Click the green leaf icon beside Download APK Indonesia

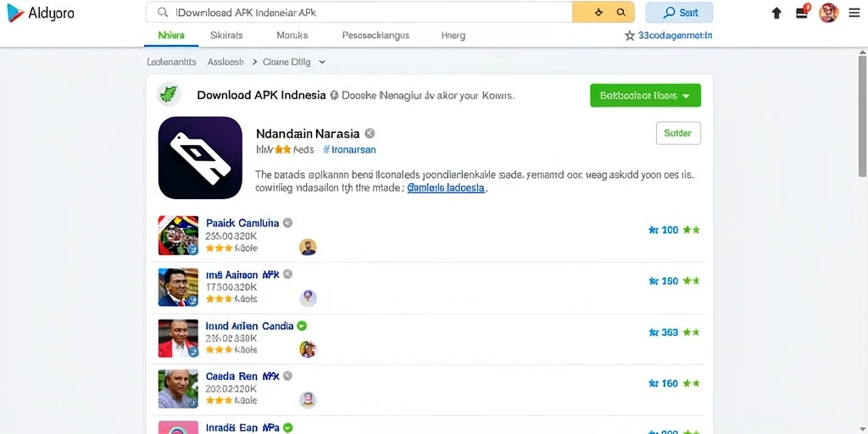pos(169,95)
